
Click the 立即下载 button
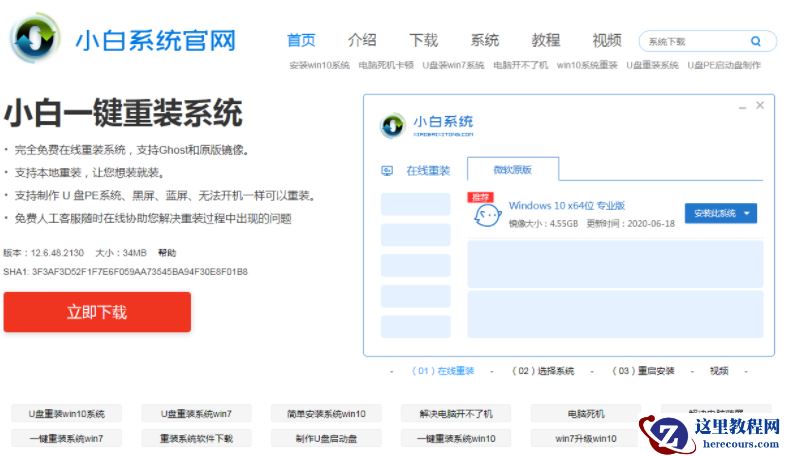[97, 312]
